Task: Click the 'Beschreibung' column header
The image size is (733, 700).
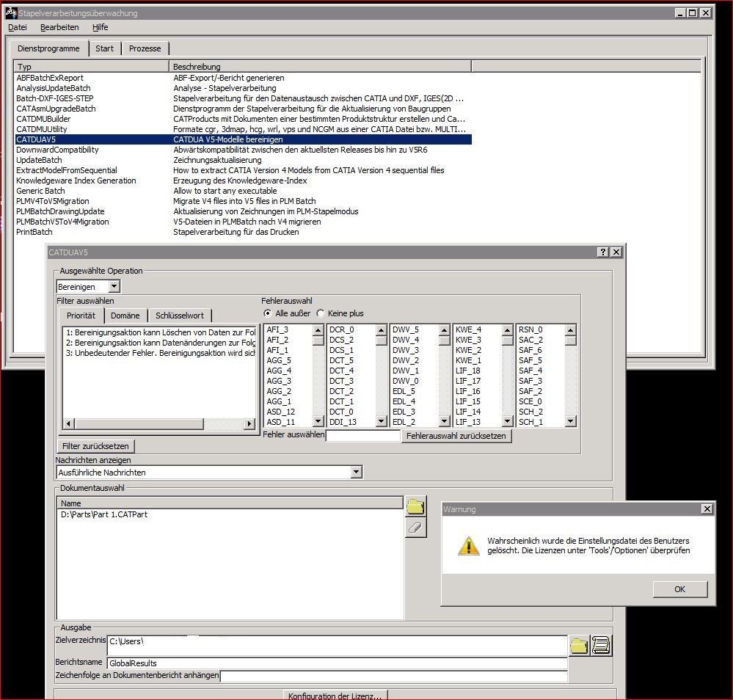Action: 320,66
